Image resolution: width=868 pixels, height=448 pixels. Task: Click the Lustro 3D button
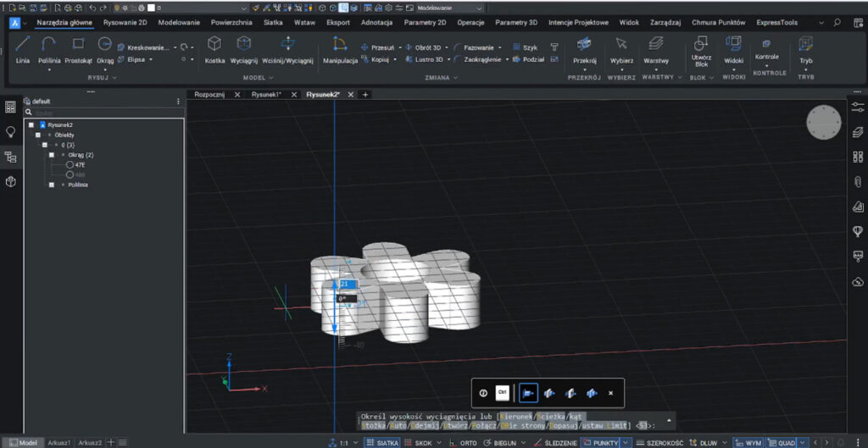coord(424,59)
